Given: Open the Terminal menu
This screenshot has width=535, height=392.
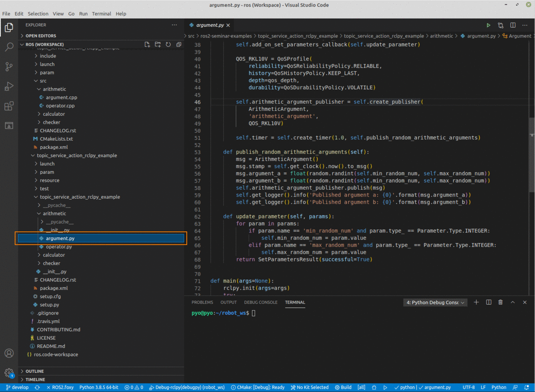Looking at the screenshot, I should coord(101,13).
